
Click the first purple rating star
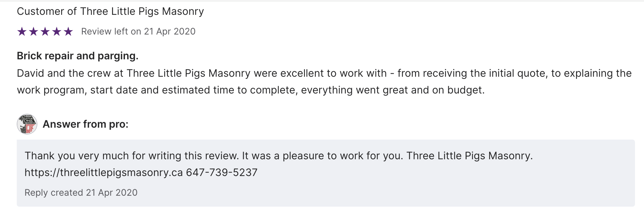pos(22,32)
